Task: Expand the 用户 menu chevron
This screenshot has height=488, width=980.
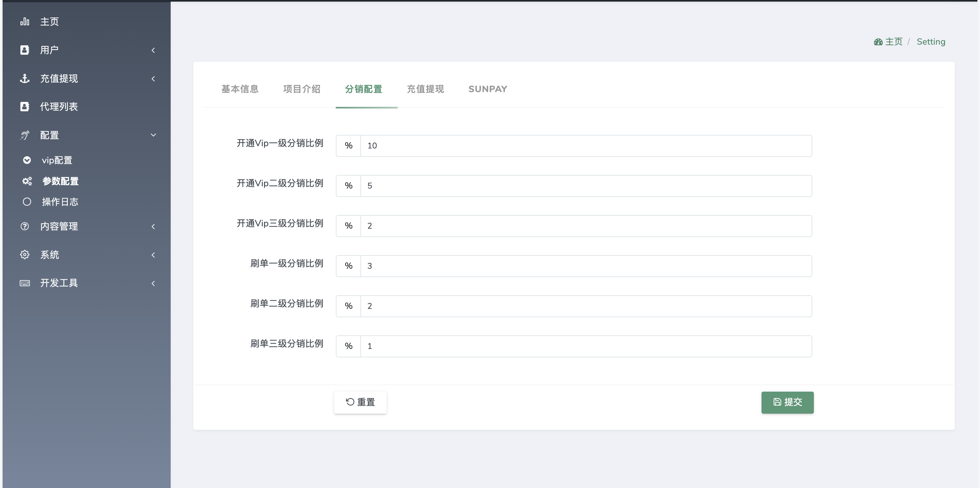Action: coord(153,50)
